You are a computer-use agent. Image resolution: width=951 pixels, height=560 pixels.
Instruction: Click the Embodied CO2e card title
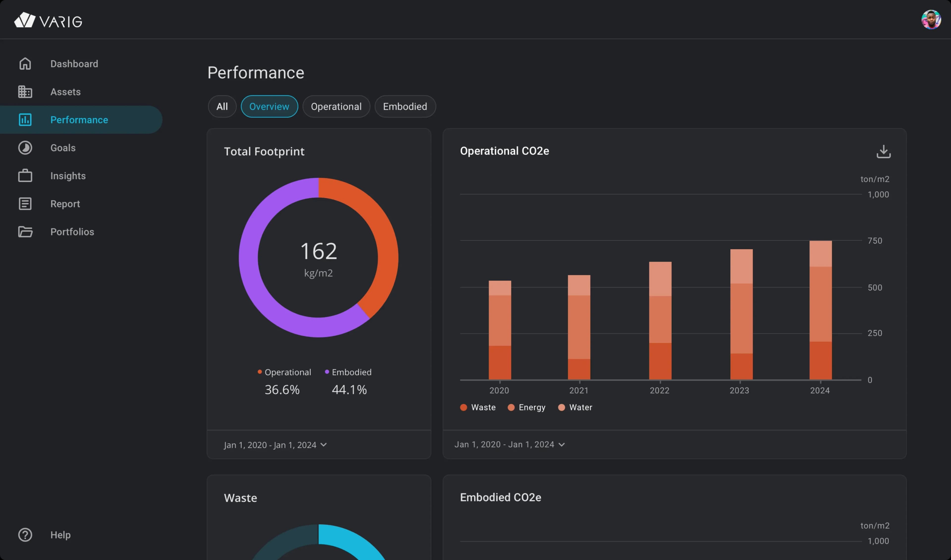pos(501,497)
